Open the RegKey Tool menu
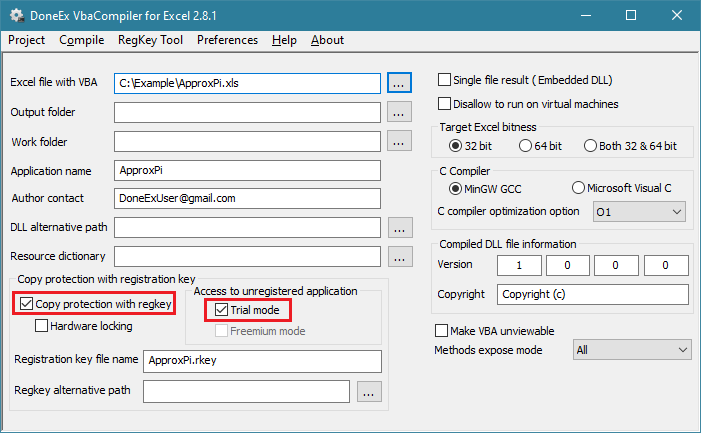 [150, 40]
